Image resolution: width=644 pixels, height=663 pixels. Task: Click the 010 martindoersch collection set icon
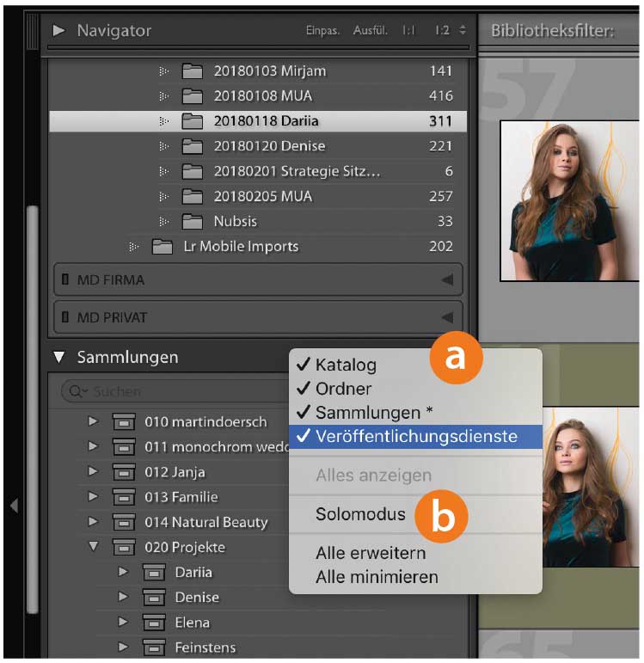coord(124,421)
